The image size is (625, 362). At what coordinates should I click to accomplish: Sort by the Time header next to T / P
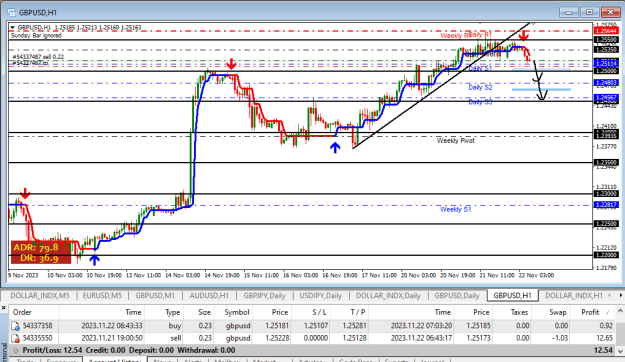(411, 312)
